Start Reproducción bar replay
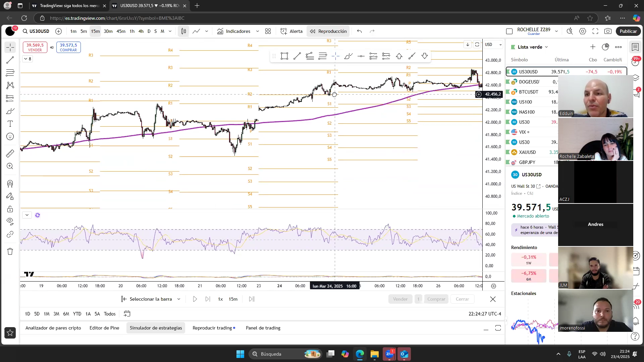 point(328,31)
